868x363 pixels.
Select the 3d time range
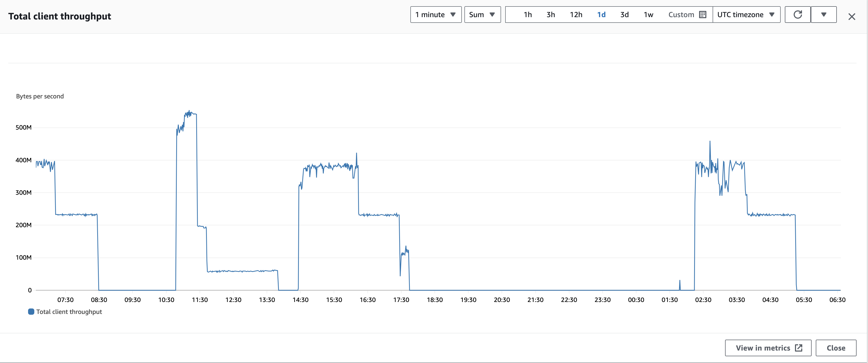pos(624,15)
